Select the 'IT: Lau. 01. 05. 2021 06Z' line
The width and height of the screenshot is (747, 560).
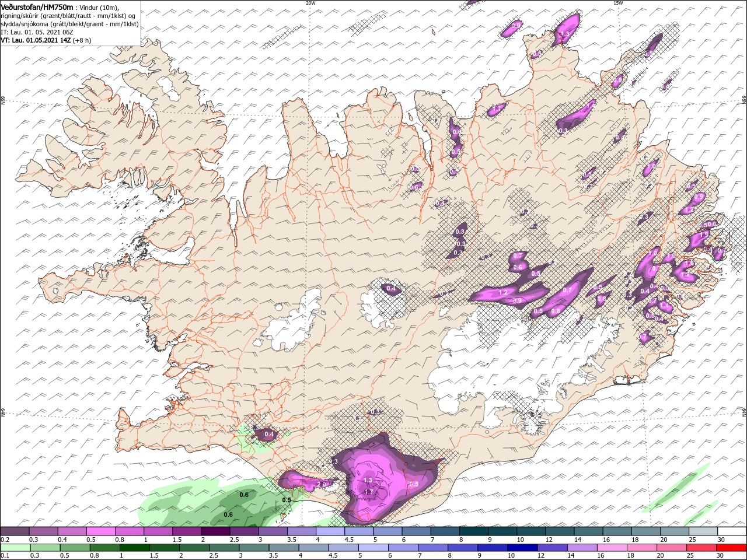click(37, 32)
